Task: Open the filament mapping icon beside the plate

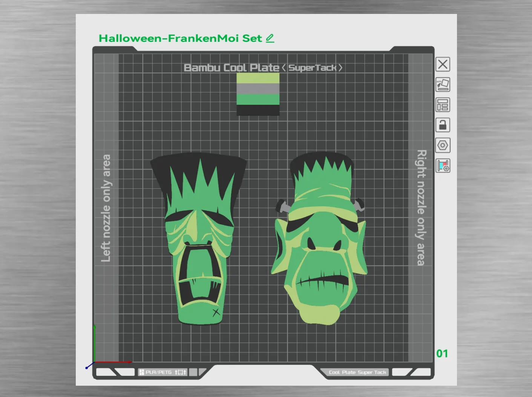Action: (443, 166)
